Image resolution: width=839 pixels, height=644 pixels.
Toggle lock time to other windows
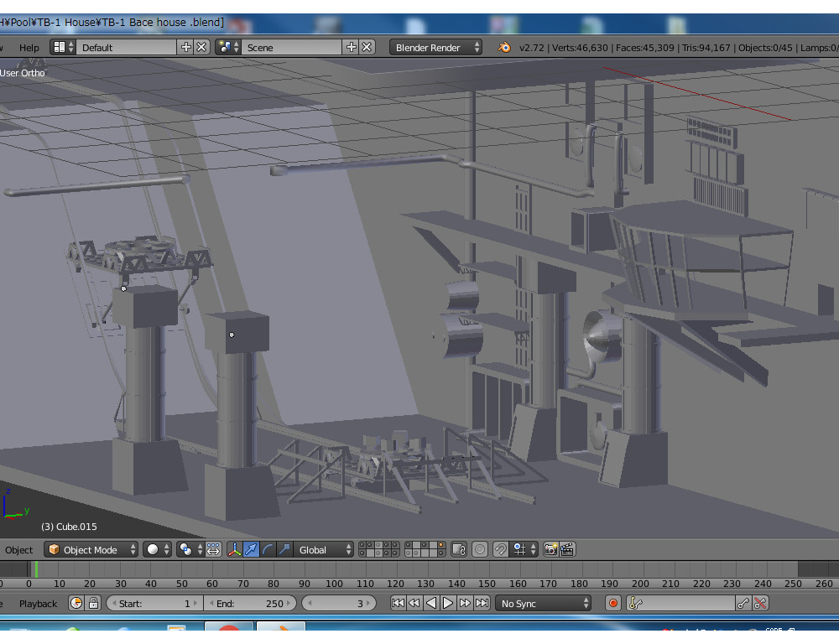[93, 603]
